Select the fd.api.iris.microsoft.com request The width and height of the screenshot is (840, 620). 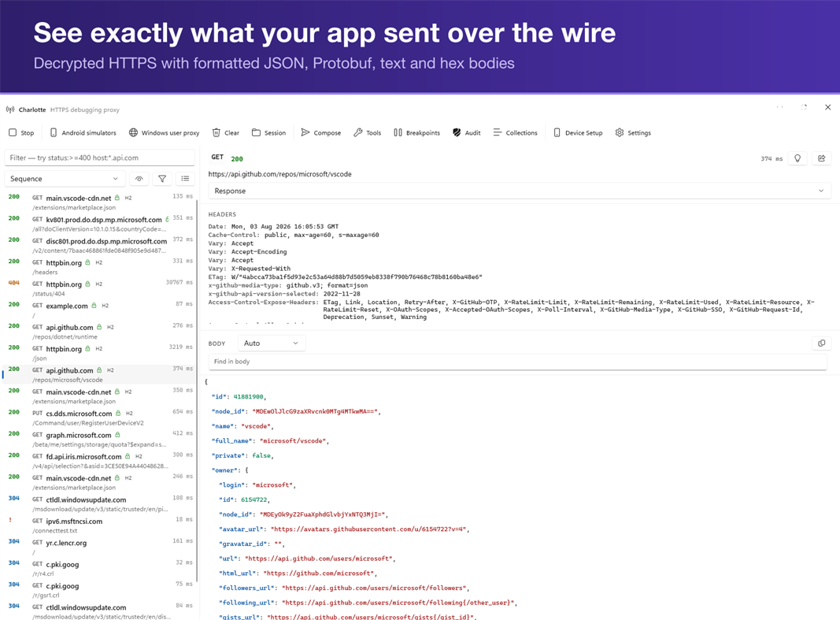(x=100, y=460)
